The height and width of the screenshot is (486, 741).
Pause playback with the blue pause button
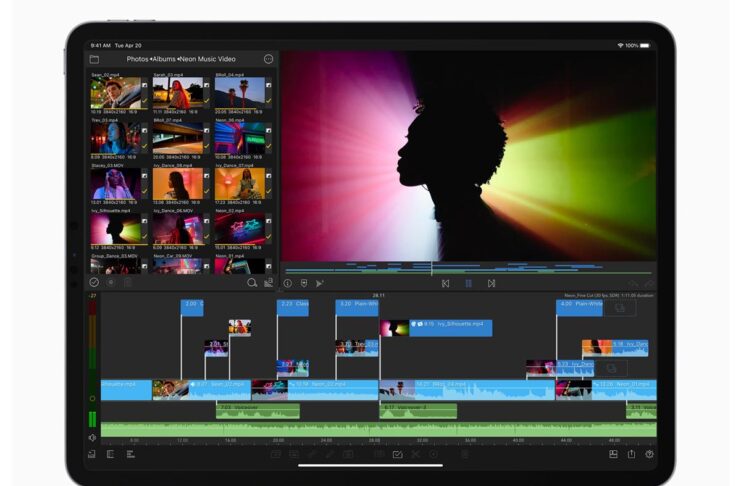468,283
